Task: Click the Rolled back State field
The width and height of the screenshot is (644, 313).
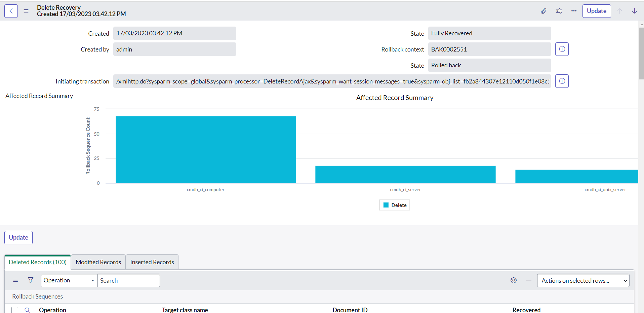Action: [489, 65]
